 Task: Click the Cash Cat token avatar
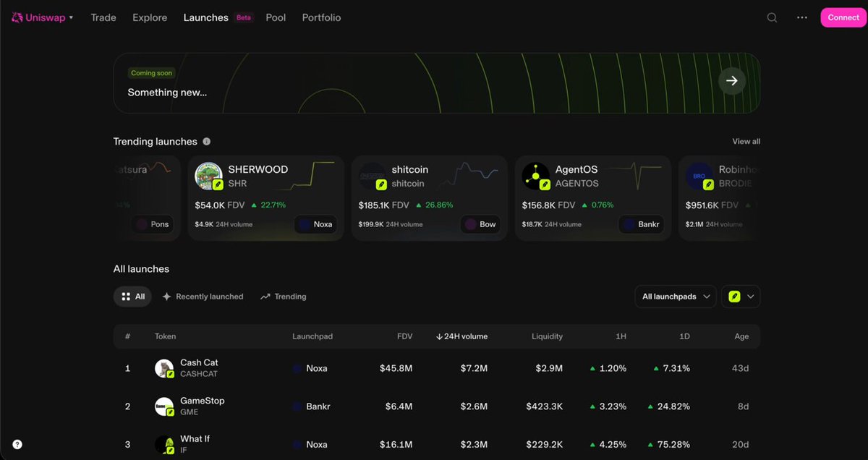[x=164, y=368]
